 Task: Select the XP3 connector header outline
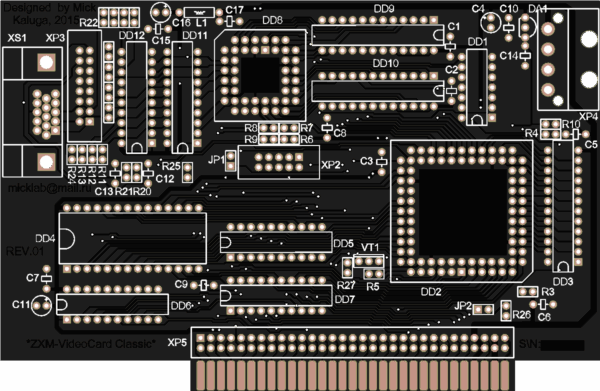pyautogui.click(x=85, y=86)
